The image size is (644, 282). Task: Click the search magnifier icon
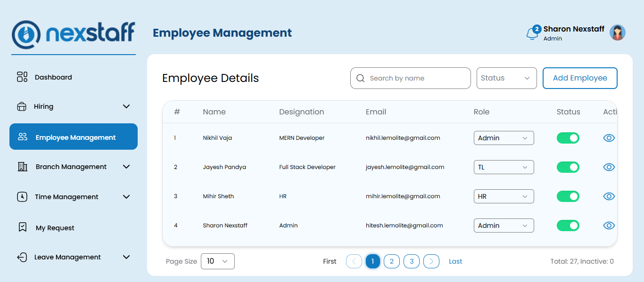pyautogui.click(x=361, y=78)
